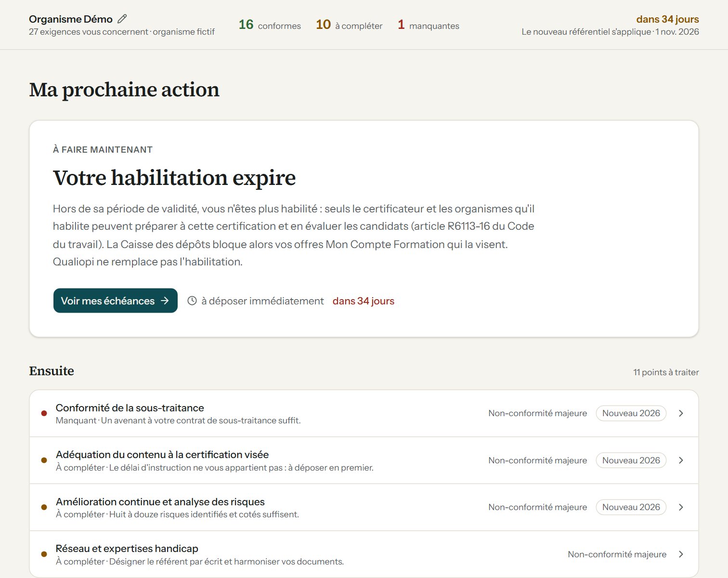This screenshot has width=728, height=578.
Task: Expand Amélioration continue et analyse des risques chevron
Action: (x=681, y=507)
